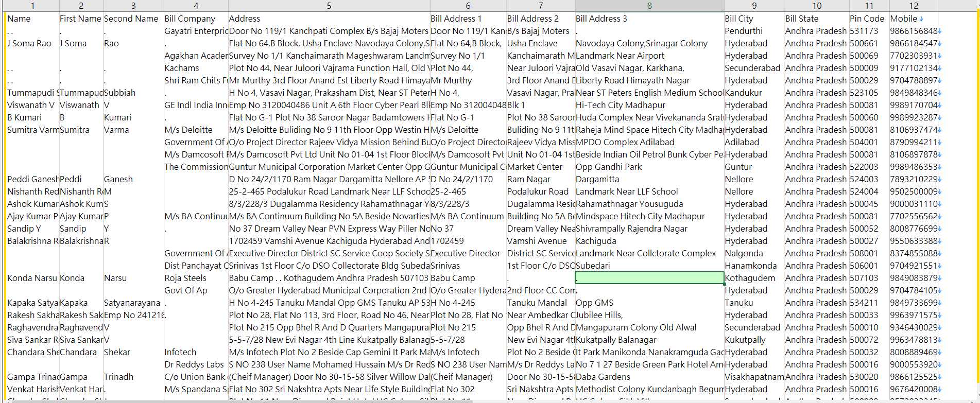
Task: Select the green highlighted active cell
Action: pos(649,278)
